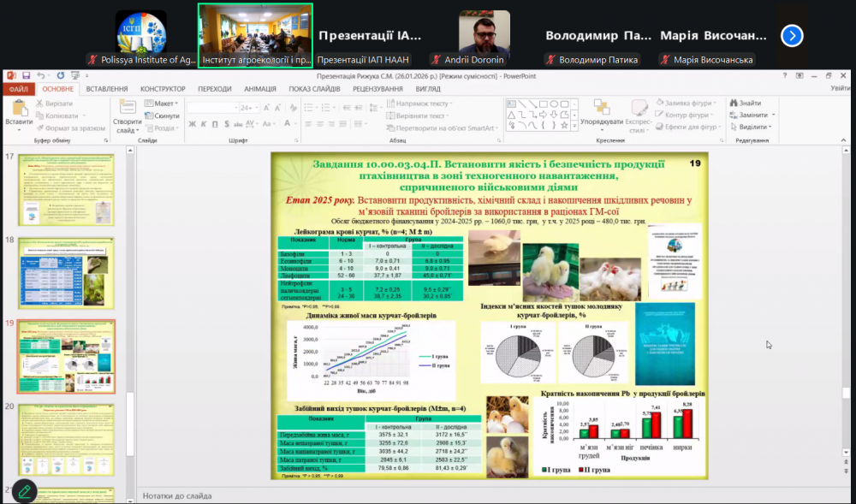Switch to the ВСТАВЛЕННЯ ribbon tab

click(x=107, y=88)
